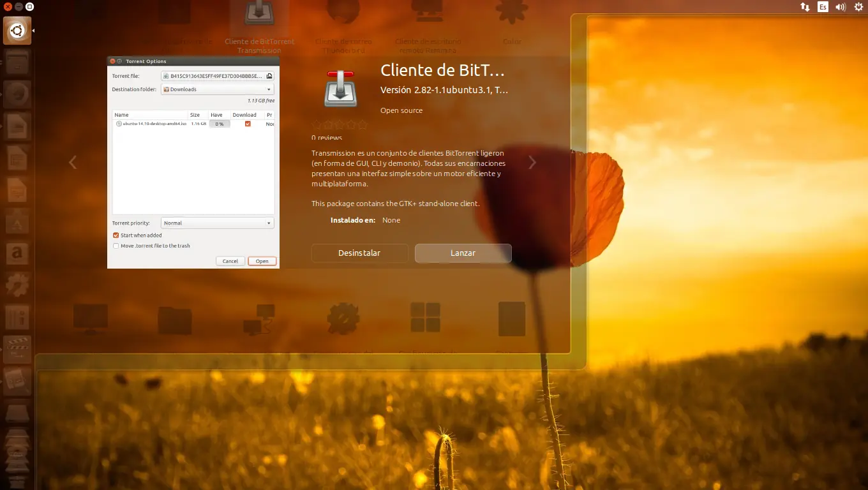Image resolution: width=868 pixels, height=490 pixels.
Task: Launch LibreOffice Calc from the launcher
Action: (17, 159)
